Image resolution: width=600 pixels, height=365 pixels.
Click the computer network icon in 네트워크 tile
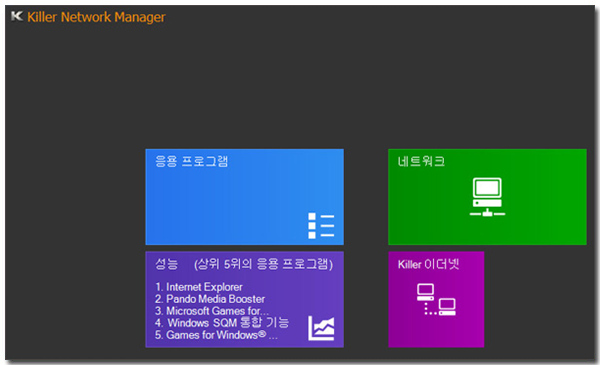tap(487, 197)
